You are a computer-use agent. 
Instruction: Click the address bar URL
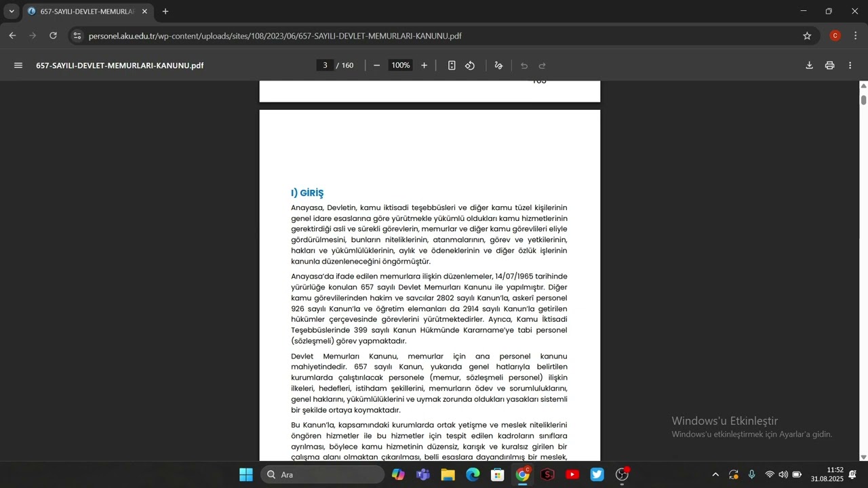coord(275,36)
